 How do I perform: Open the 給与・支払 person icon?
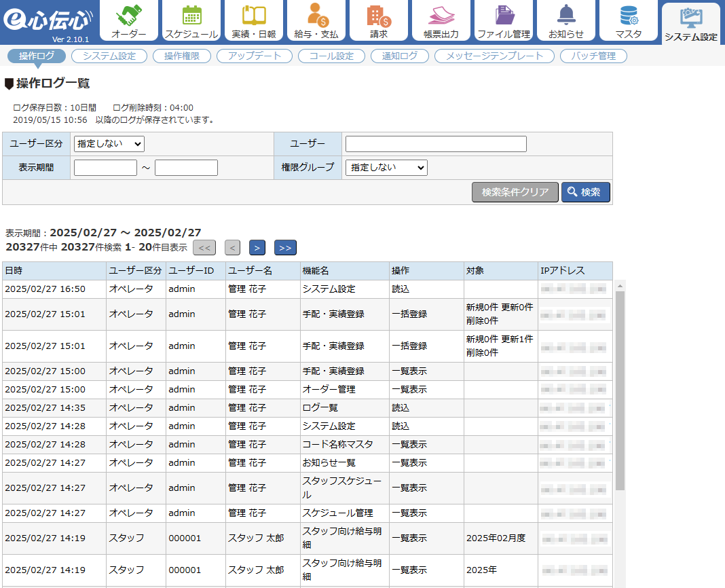pos(316,21)
